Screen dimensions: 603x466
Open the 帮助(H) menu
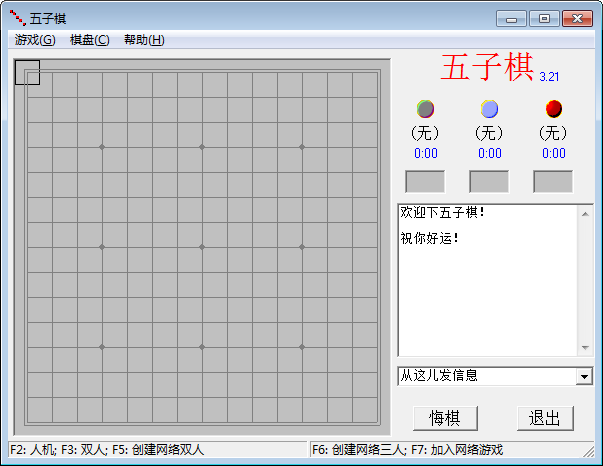[144, 40]
